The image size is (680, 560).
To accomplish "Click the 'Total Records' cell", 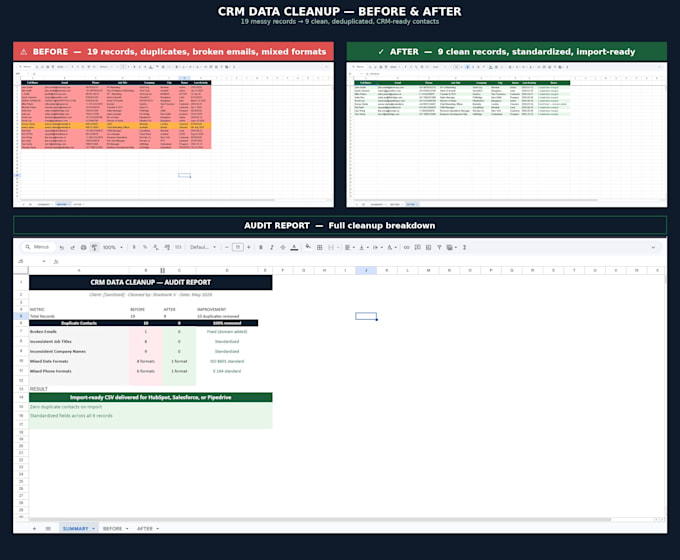I will tap(79, 316).
